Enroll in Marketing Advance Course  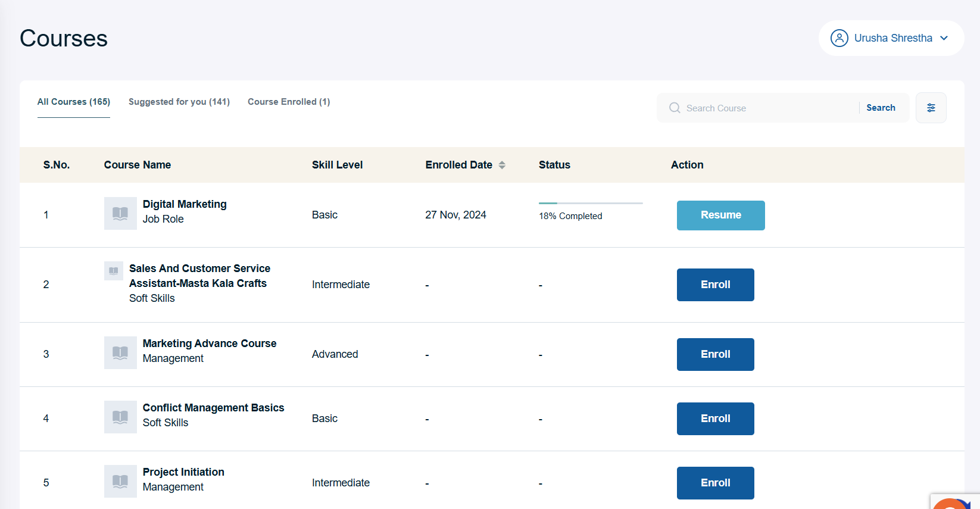pos(715,355)
